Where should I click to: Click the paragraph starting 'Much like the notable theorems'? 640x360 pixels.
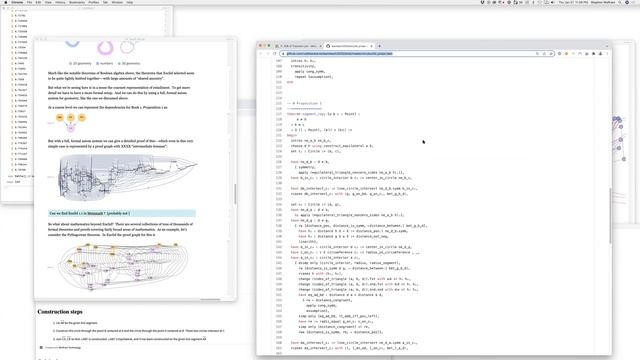coord(121,76)
